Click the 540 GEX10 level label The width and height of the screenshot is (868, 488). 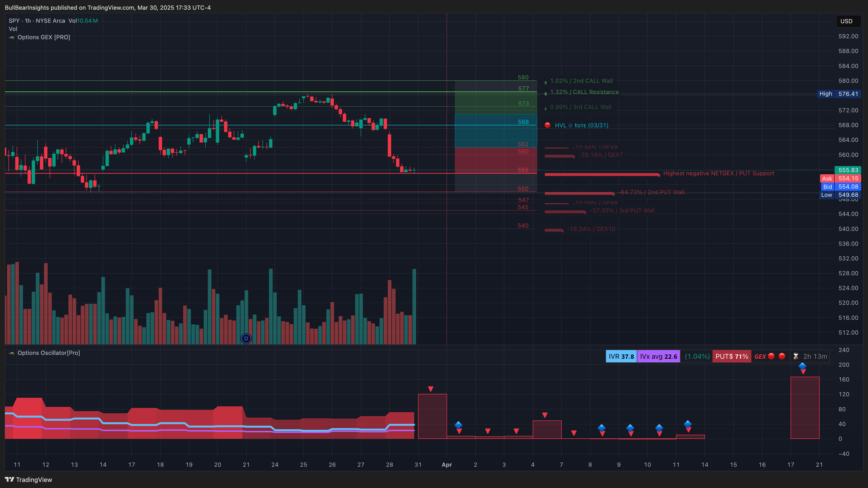click(x=523, y=226)
